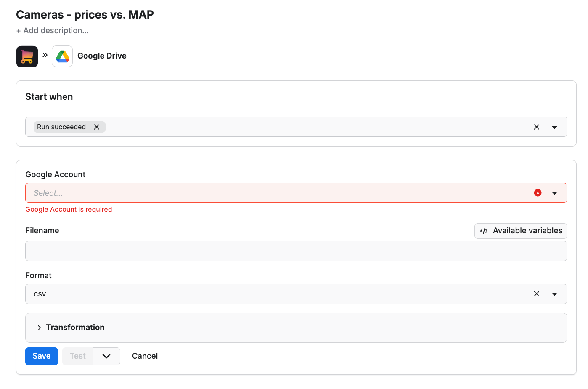
Task: Select the Cameras - prices vs. MAP title
Action: coord(85,14)
